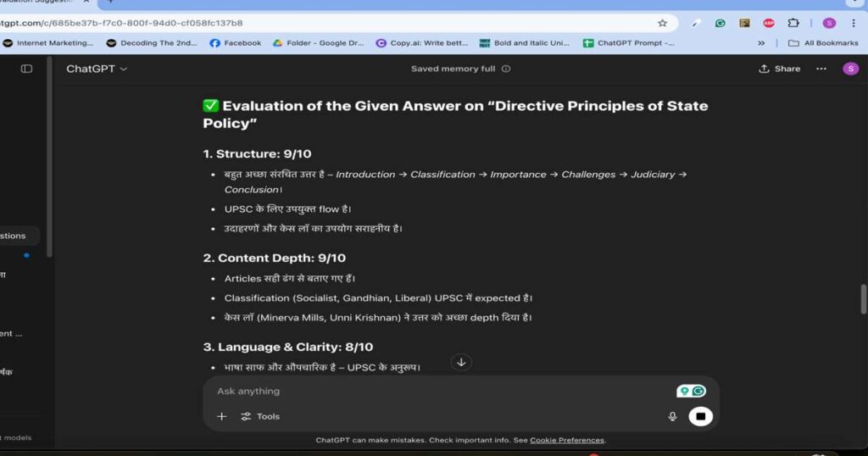Bookmark this page with the star icon

[662, 23]
